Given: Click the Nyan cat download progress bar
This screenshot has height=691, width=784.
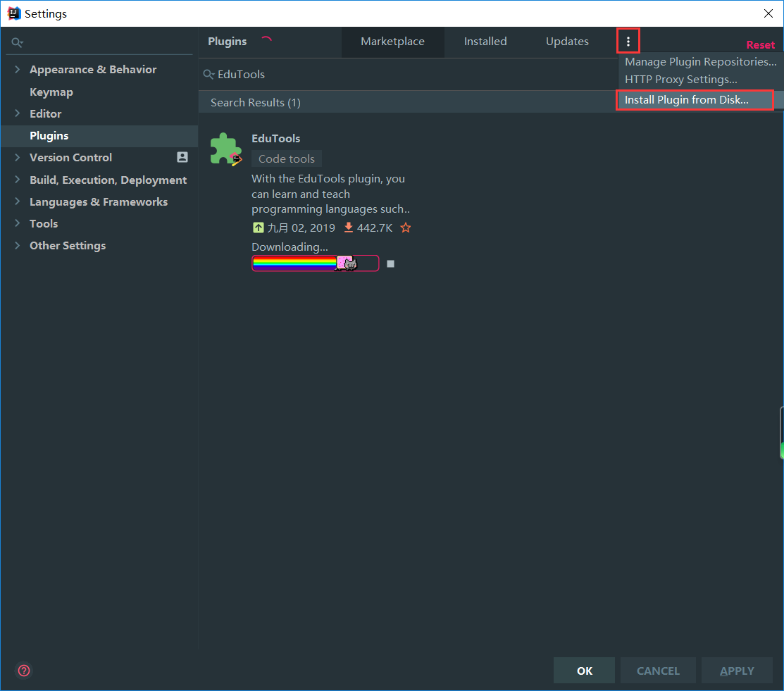Looking at the screenshot, I should 315,263.
